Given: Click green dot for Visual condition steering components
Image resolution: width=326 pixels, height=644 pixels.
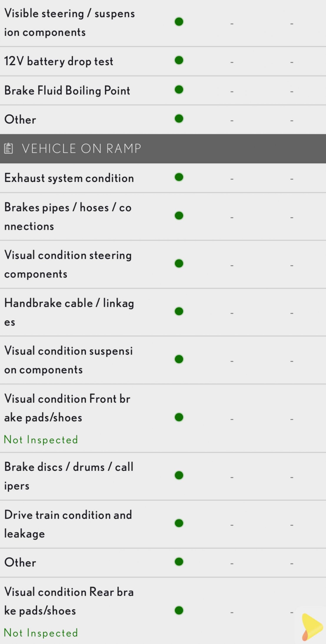Looking at the screenshot, I should tap(179, 263).
